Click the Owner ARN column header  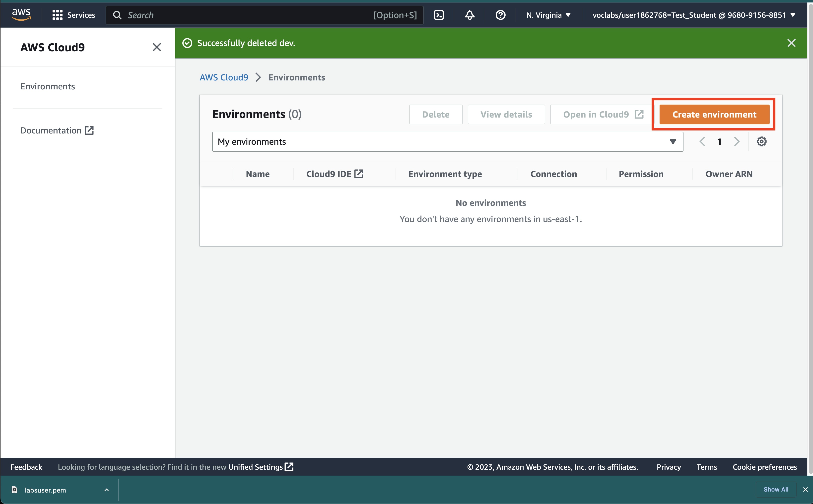(x=729, y=174)
